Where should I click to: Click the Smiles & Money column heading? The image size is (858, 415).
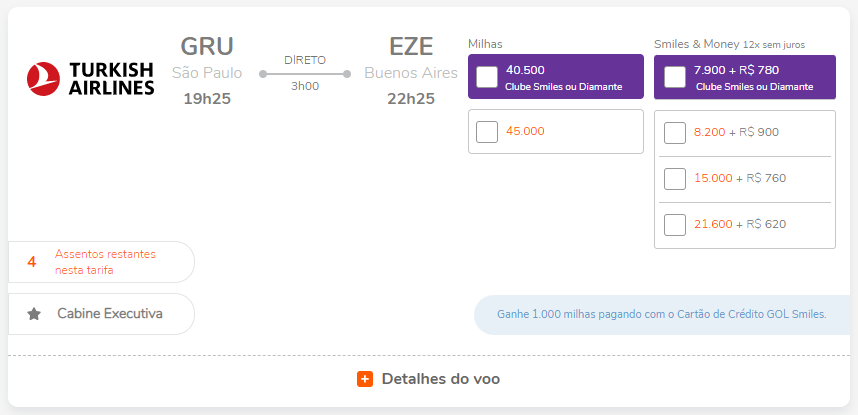click(696, 44)
